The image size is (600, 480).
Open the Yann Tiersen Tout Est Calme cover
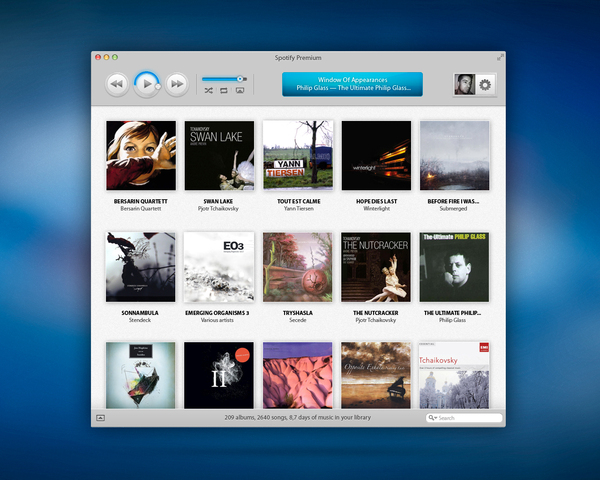[x=298, y=155]
